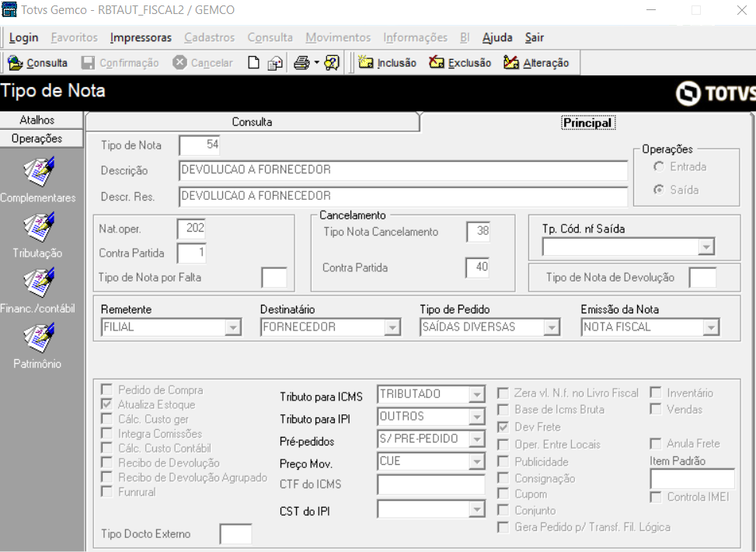
Task: Click the Operações sidebar button
Action: pos(37,138)
